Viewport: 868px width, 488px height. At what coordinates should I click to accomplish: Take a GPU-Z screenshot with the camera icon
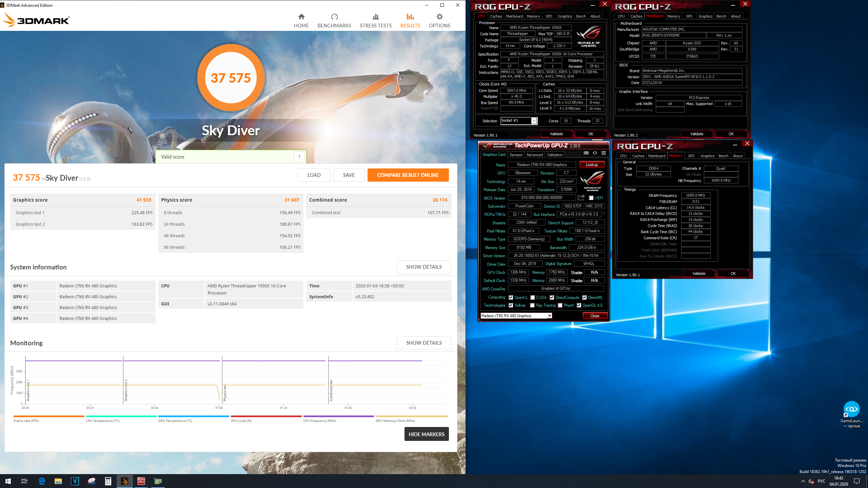[x=586, y=153]
